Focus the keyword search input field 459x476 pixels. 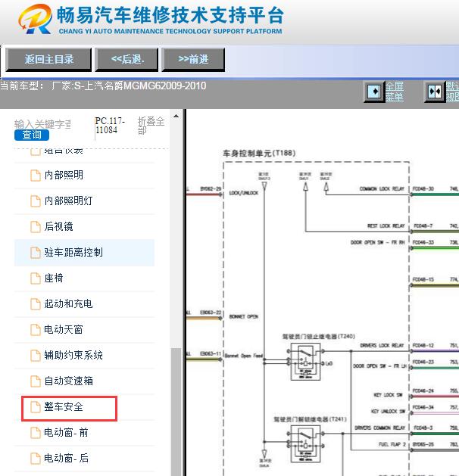42,124
